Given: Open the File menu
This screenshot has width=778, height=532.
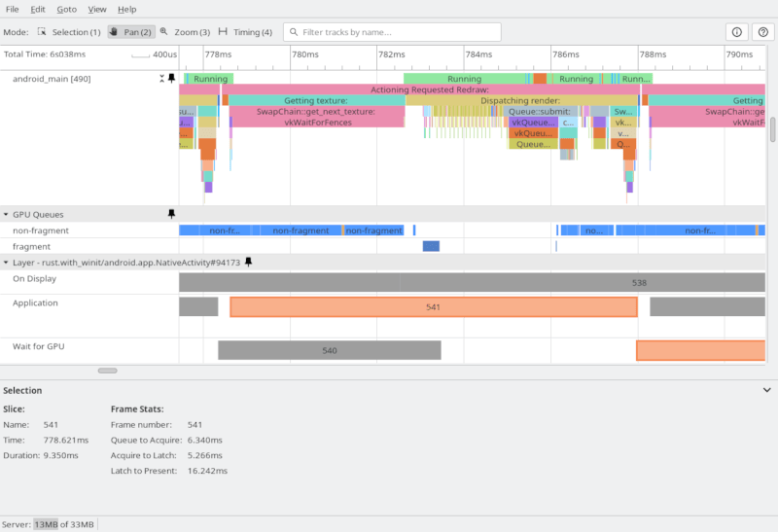Looking at the screenshot, I should [x=12, y=9].
